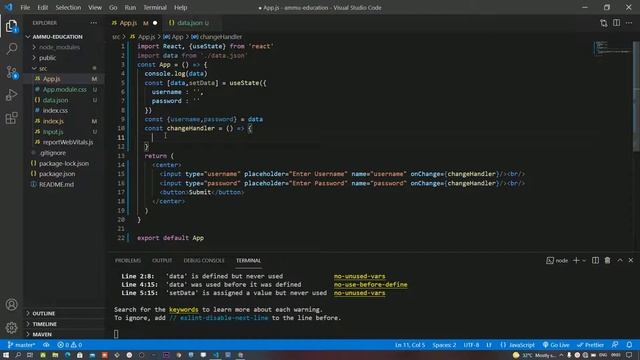Open the Edit menu
The width and height of the screenshot is (640, 360).
click(42, 7)
